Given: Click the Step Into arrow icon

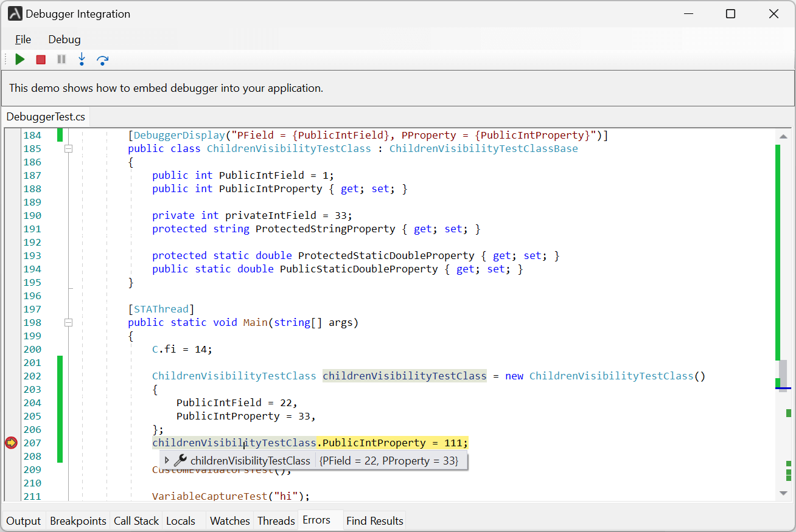Looking at the screenshot, I should pyautogui.click(x=82, y=60).
